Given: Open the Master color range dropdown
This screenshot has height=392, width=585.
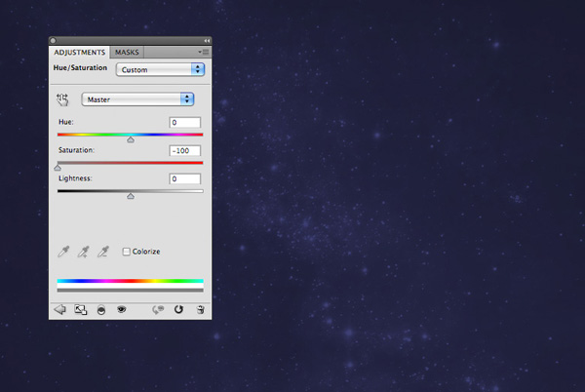Looking at the screenshot, I should tap(137, 99).
